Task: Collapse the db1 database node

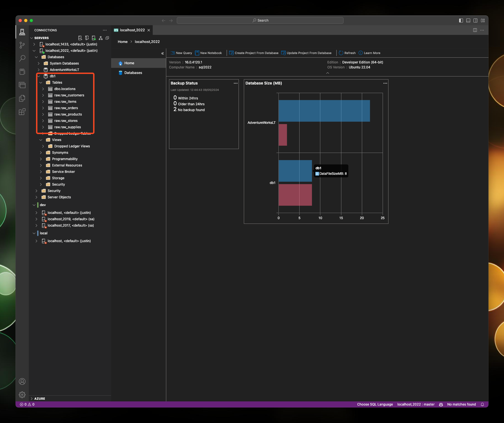Action: coord(39,76)
